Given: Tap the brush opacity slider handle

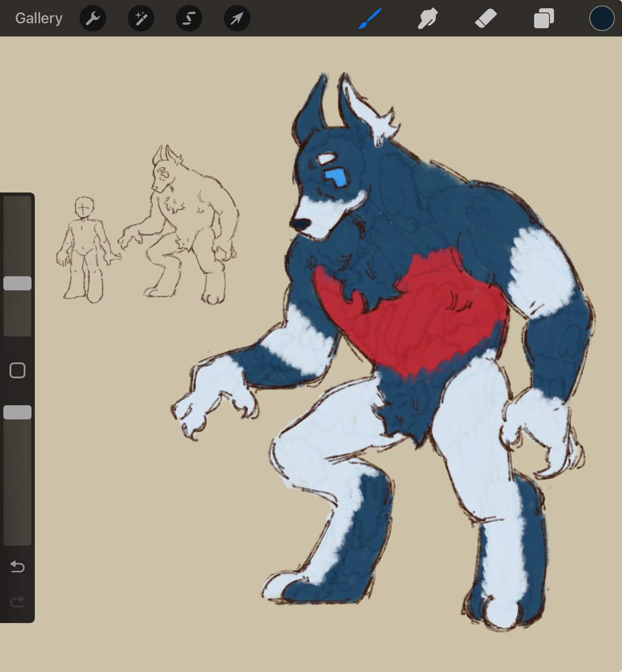Looking at the screenshot, I should tap(17, 412).
